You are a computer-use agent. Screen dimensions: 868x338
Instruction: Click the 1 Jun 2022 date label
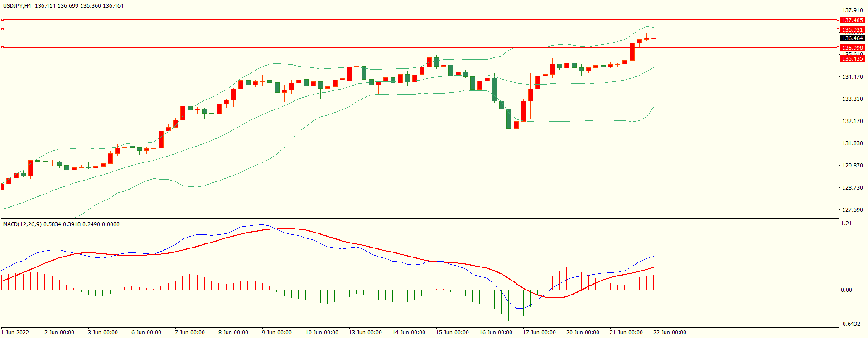click(15, 333)
